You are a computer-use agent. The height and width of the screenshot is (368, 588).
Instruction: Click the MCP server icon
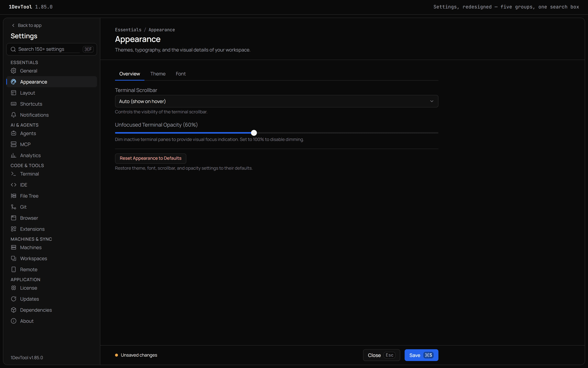(14, 144)
